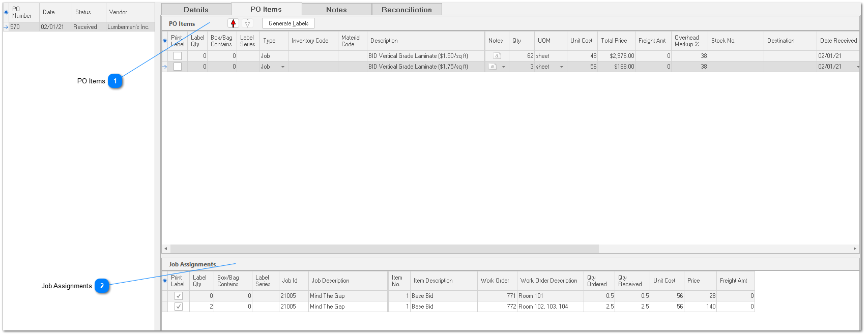This screenshot has height=335, width=868.
Task: Uncheck Print Label for work order 772
Action: pos(178,307)
